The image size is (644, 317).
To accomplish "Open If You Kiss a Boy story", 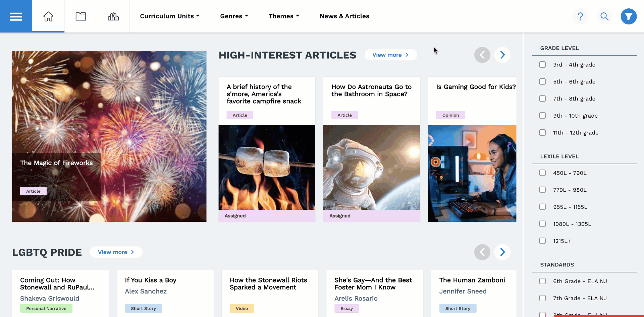I will (151, 280).
